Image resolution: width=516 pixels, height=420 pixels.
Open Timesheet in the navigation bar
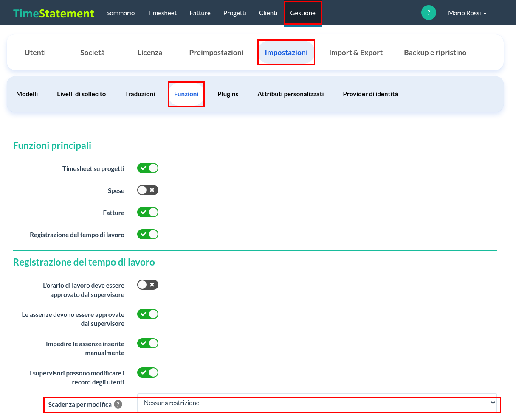pos(162,13)
